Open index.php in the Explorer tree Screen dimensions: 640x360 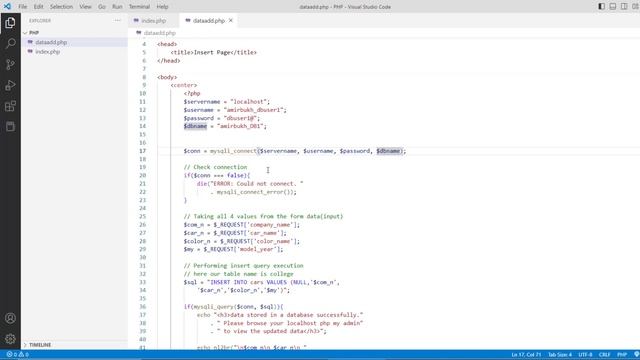pos(47,52)
